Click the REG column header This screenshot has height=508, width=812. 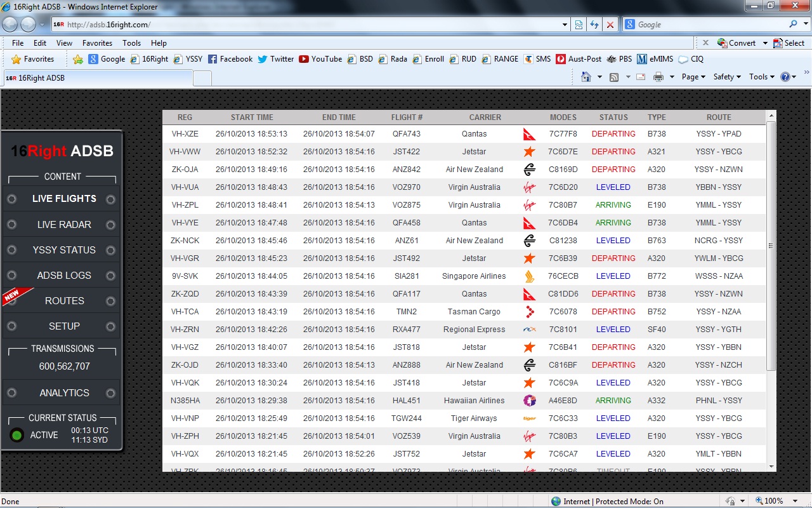[x=185, y=117]
